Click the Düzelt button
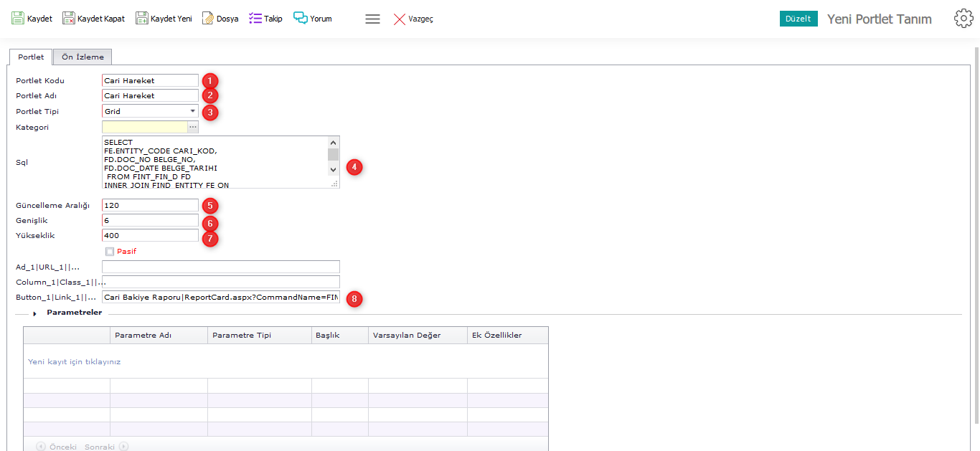The image size is (980, 451). [x=798, y=19]
